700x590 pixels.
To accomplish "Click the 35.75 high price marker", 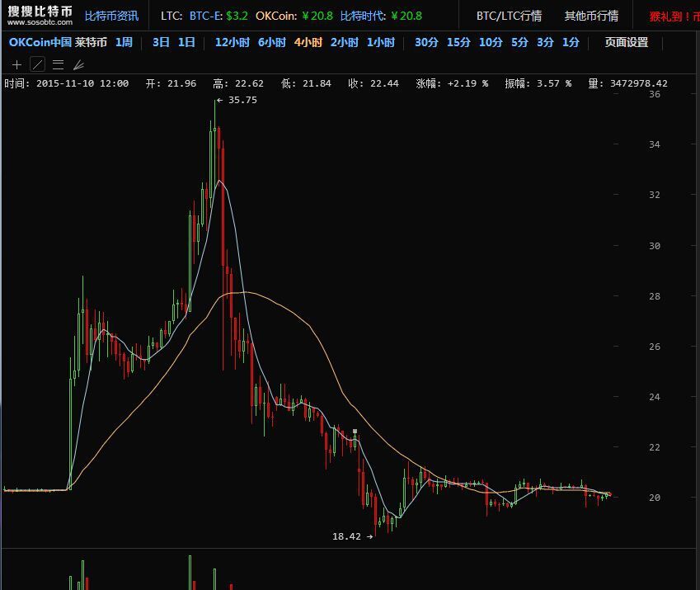I will click(237, 100).
